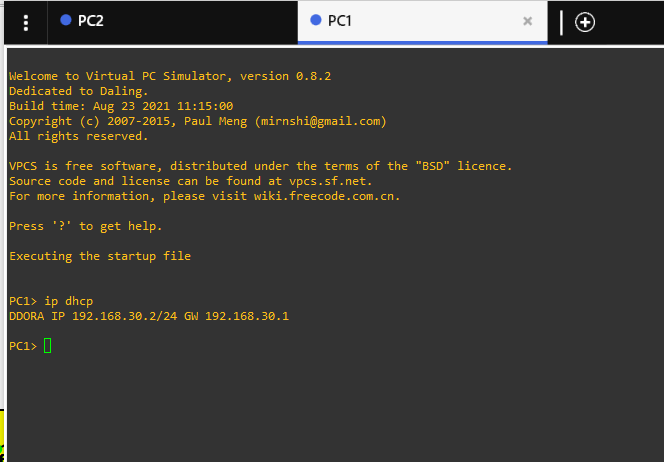Switch to the PC2 tab
Image resolution: width=664 pixels, height=462 pixels.
click(x=172, y=22)
